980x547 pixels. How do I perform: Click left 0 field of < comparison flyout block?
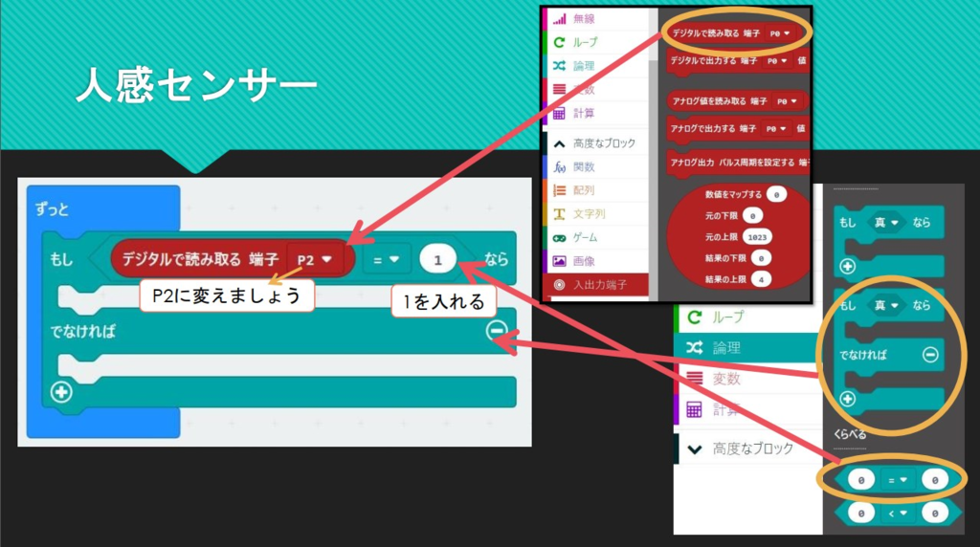point(861,514)
